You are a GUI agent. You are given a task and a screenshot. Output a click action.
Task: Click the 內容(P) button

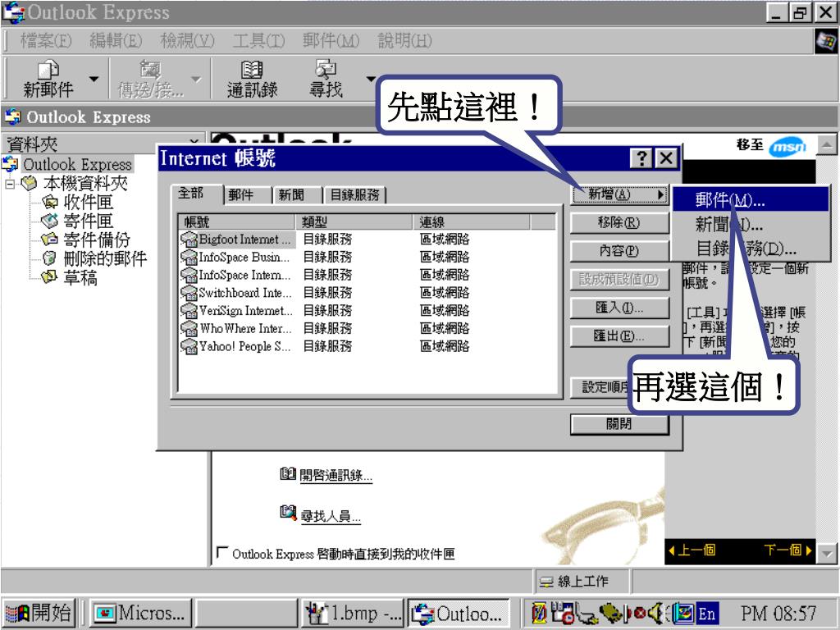(x=620, y=251)
